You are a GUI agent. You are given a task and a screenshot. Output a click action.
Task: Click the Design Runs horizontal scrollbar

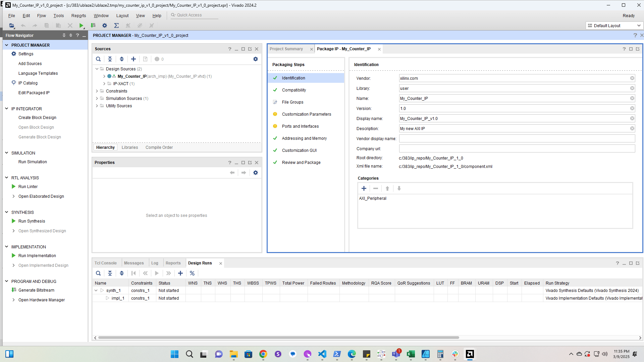coord(278,338)
